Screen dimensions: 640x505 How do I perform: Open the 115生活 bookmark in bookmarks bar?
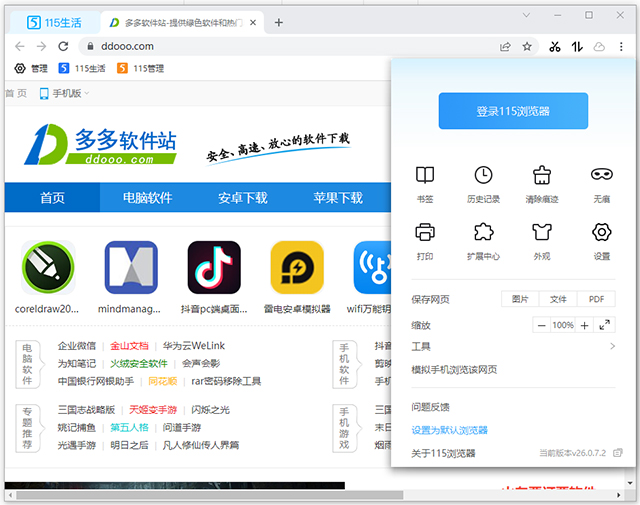[82, 68]
